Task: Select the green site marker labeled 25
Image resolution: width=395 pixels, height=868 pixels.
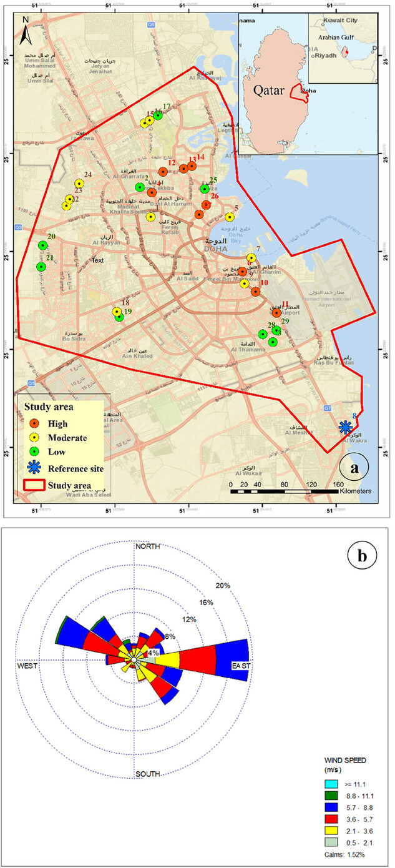Action: 204,189
